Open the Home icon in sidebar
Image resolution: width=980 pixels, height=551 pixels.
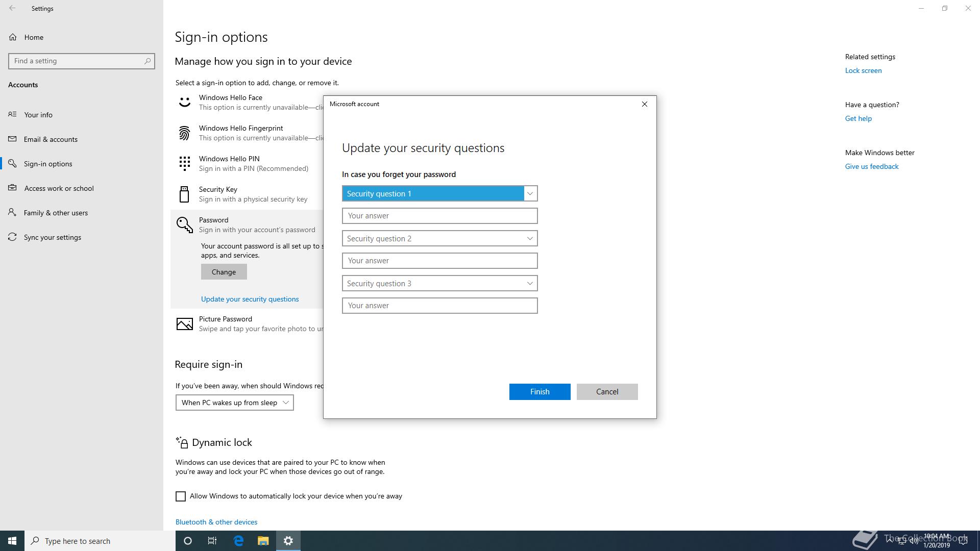[x=13, y=37]
